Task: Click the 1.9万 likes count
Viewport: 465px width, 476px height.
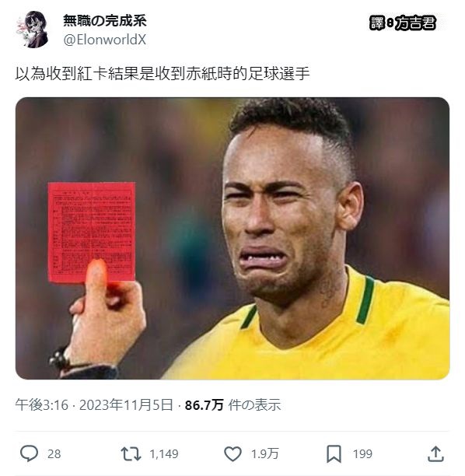Action: [264, 454]
